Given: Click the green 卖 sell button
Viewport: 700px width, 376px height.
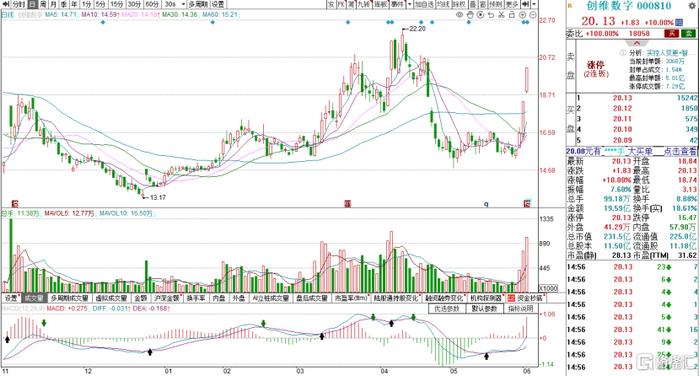Looking at the screenshot, I should click(689, 33).
